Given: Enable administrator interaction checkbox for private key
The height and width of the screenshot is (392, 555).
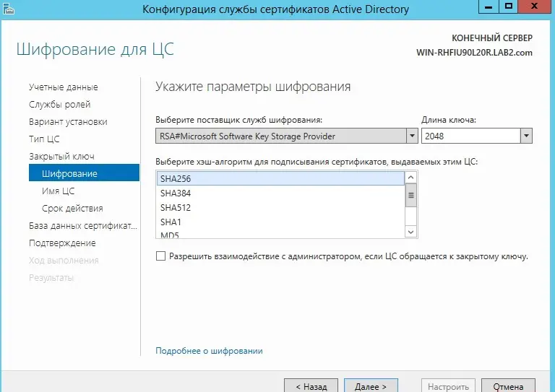Looking at the screenshot, I should 161,256.
